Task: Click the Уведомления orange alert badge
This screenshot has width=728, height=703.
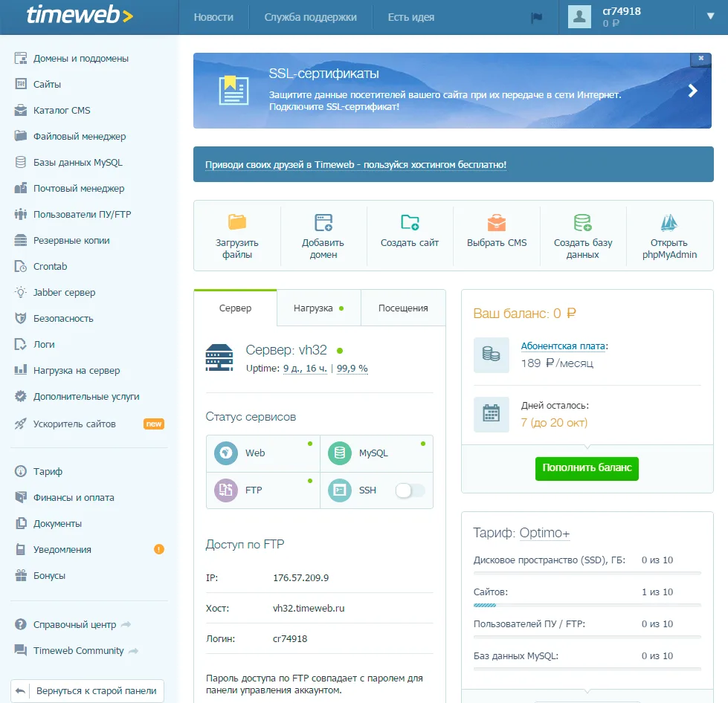Action: (159, 549)
